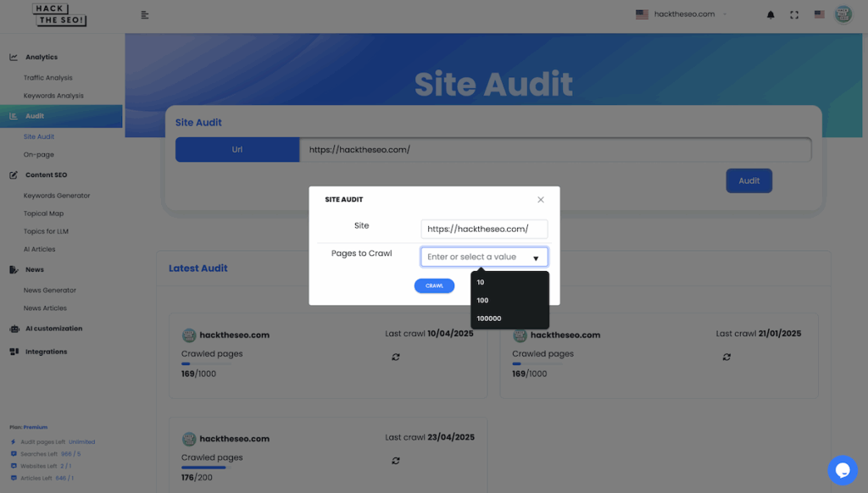Click the Articles Left icon

point(14,478)
